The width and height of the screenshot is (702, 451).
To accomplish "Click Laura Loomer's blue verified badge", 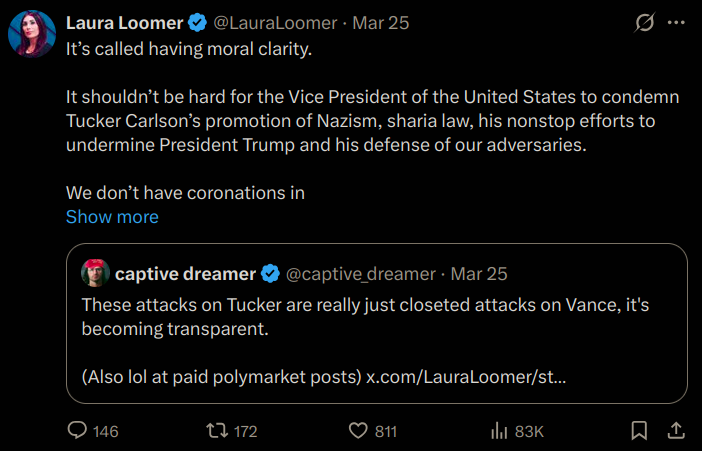I will [x=197, y=22].
